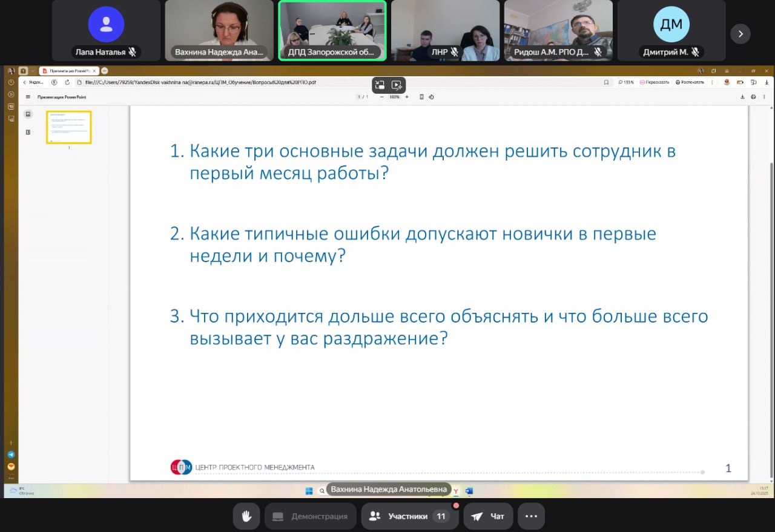Show next participants with right arrow
Viewport: 775px width, 532px height.
click(740, 33)
